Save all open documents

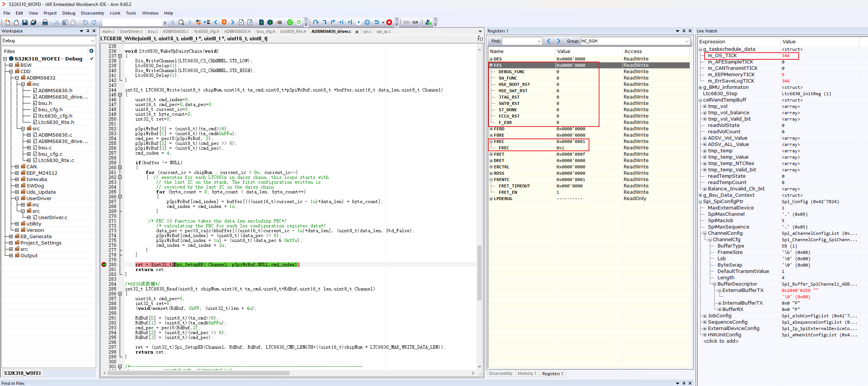tap(34, 22)
